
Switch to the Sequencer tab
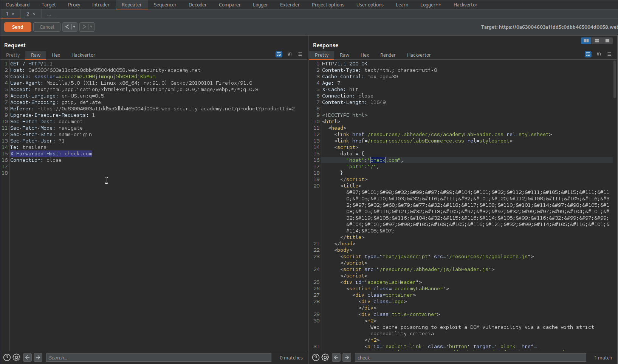click(165, 5)
